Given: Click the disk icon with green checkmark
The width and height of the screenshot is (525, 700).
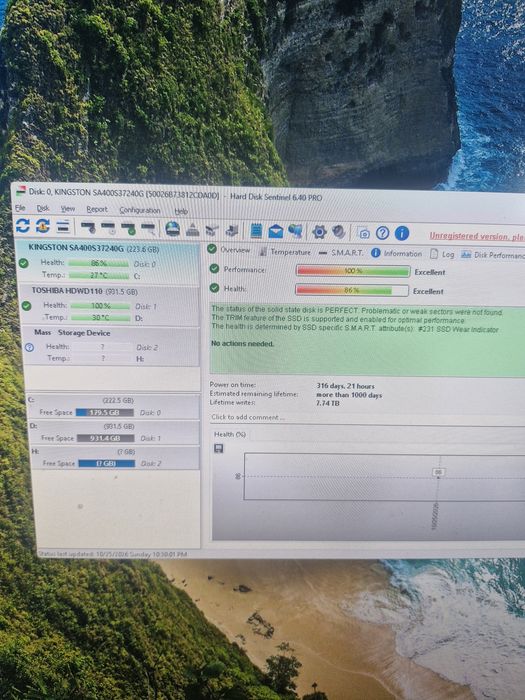Looking at the screenshot, I should click(129, 229).
